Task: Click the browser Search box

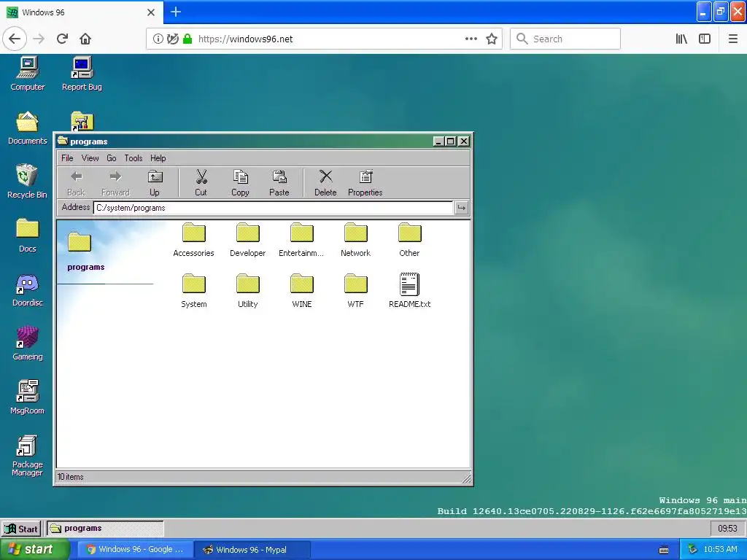Action: pos(565,39)
